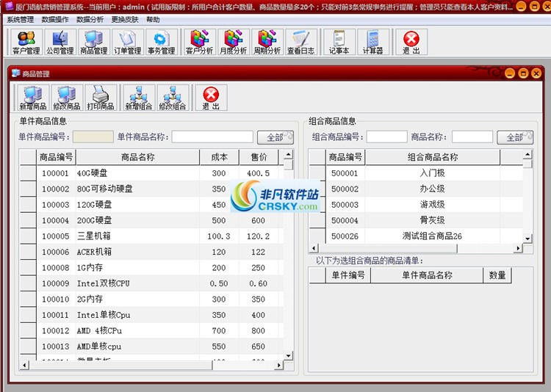Focus the 单件商品名称 input field
The image size is (551, 392).
tap(212, 137)
